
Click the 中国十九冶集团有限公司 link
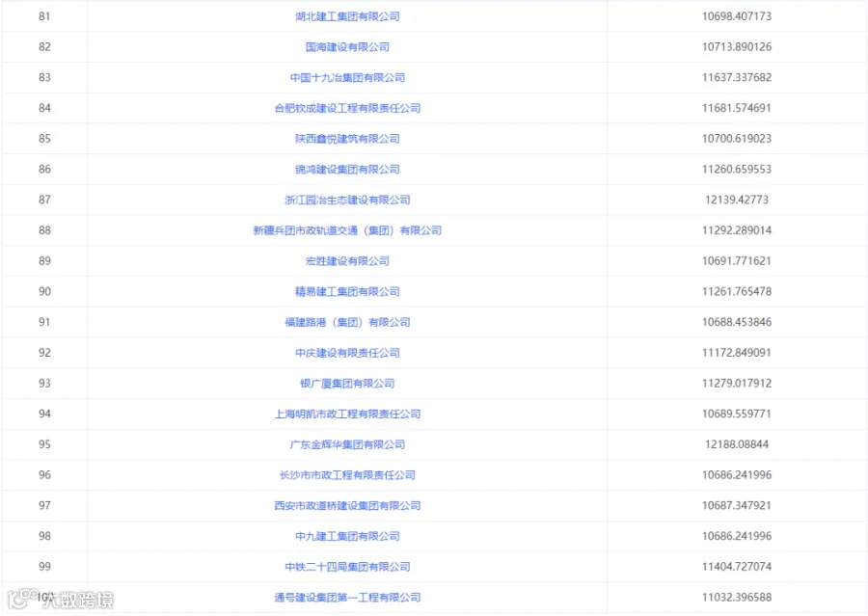pos(347,77)
